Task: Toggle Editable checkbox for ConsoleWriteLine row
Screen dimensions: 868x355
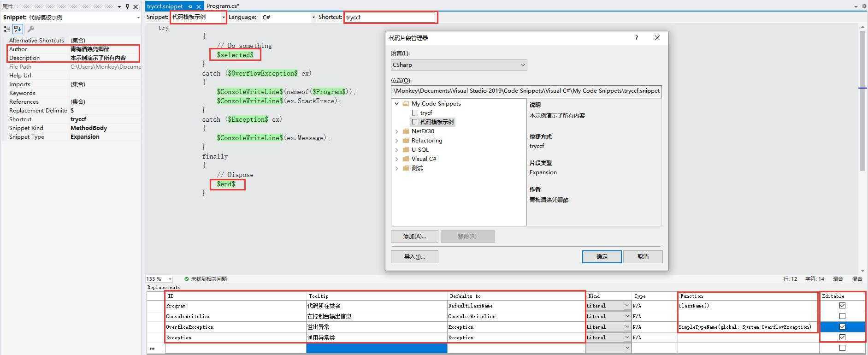Action: 842,316
